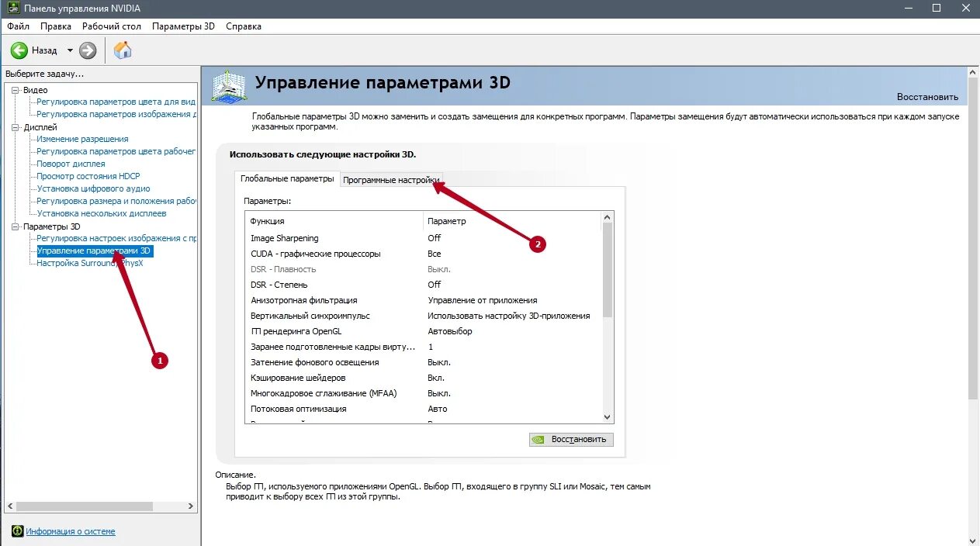The image size is (980, 546).
Task: Click the Назад button label
Action: coord(44,50)
